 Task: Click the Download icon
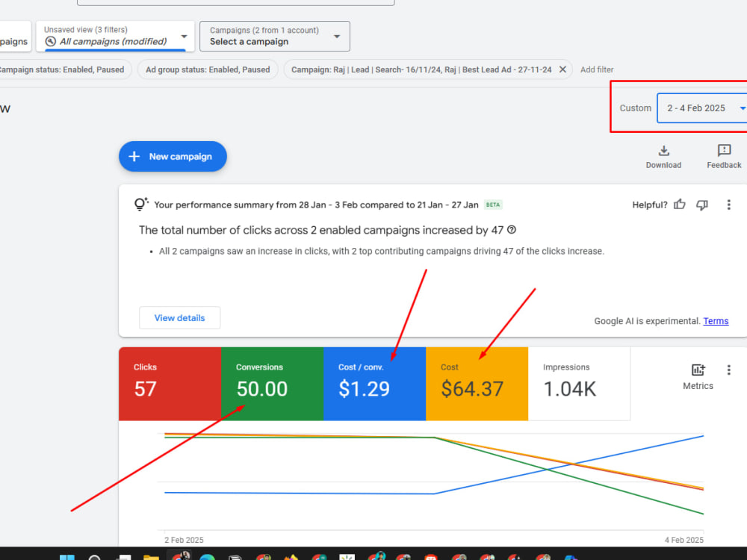click(663, 151)
